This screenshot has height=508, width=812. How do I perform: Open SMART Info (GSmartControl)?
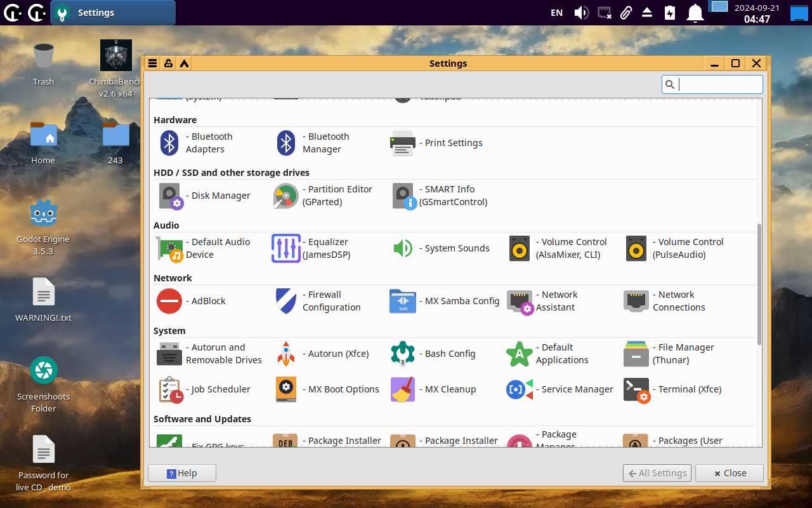click(403, 196)
